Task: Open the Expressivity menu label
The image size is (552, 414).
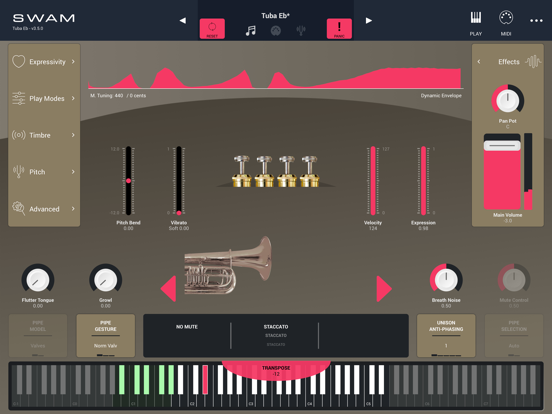Action: [x=48, y=62]
